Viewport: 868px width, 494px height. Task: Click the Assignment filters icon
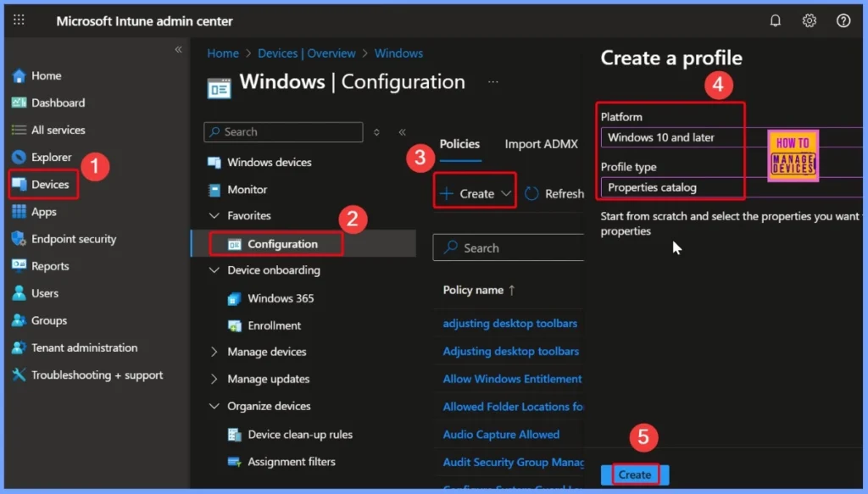point(234,462)
